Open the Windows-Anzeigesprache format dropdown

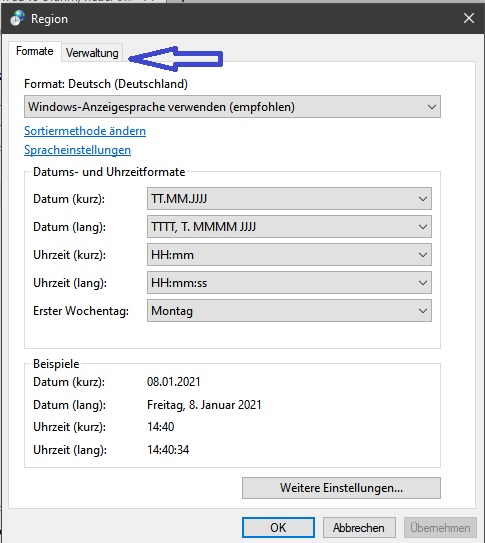tap(232, 107)
